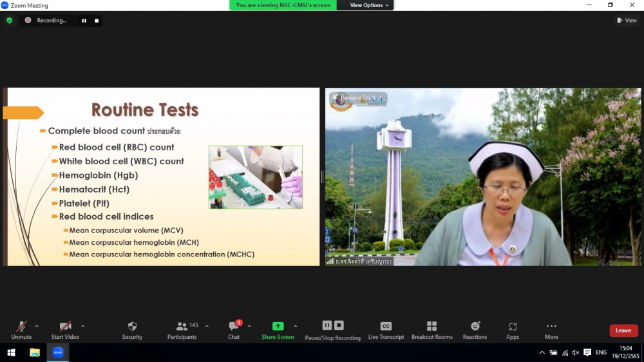Viewport: 644px width, 362px height.
Task: Open the View Options dropdown
Action: point(370,5)
